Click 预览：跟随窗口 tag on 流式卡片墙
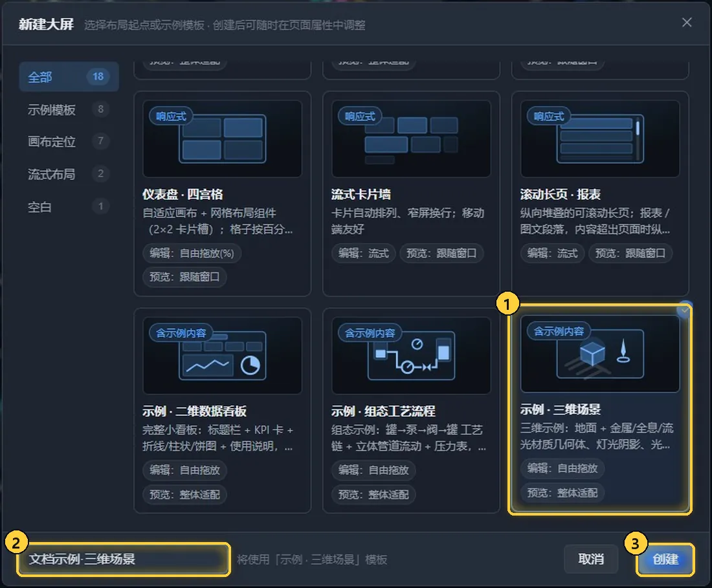The height and width of the screenshot is (588, 712). click(x=441, y=253)
